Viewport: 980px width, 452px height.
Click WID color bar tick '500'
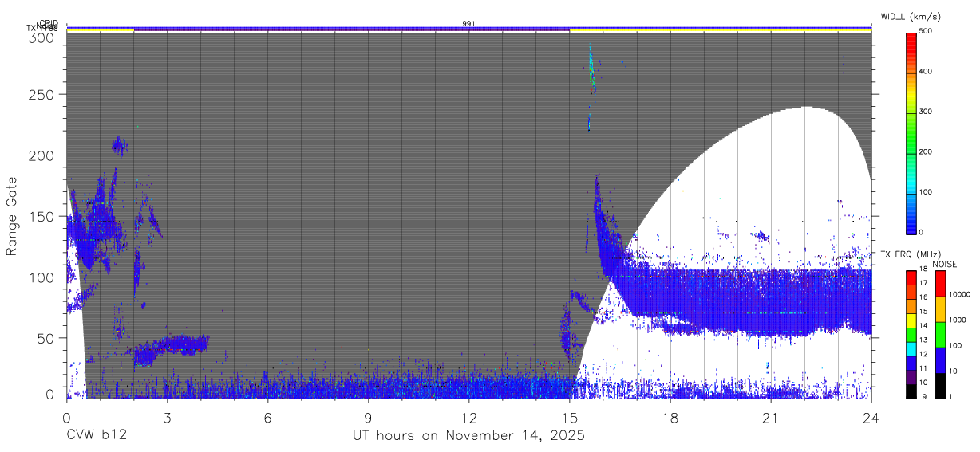point(927,31)
